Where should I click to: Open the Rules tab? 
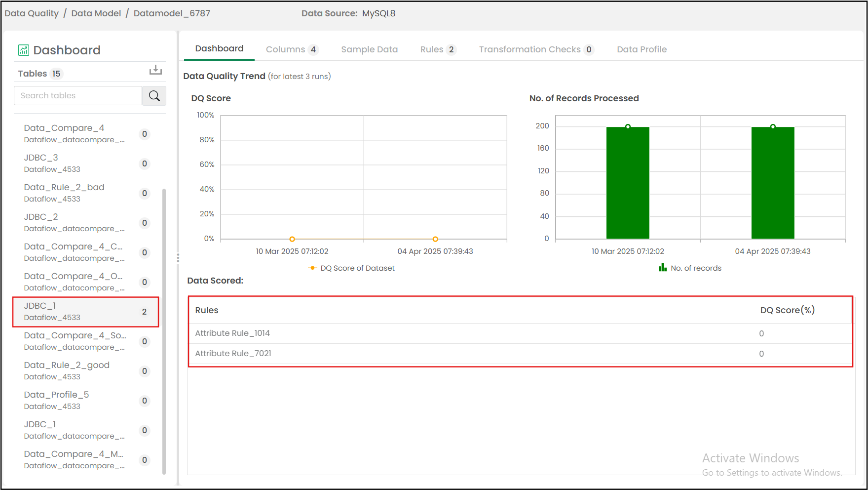[438, 49]
